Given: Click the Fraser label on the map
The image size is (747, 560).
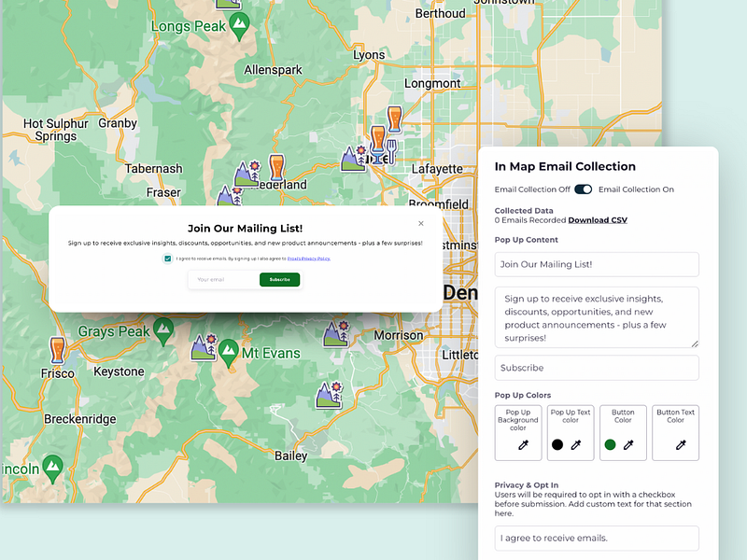Looking at the screenshot, I should pos(163,192).
